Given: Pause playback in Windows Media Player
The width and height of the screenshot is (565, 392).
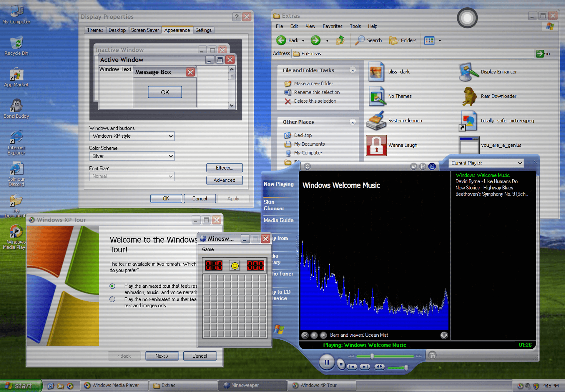Looking at the screenshot, I should [326, 362].
